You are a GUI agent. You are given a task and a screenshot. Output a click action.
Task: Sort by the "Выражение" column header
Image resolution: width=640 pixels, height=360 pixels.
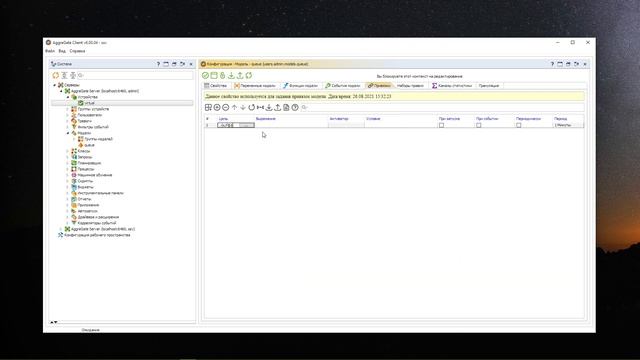click(266, 119)
